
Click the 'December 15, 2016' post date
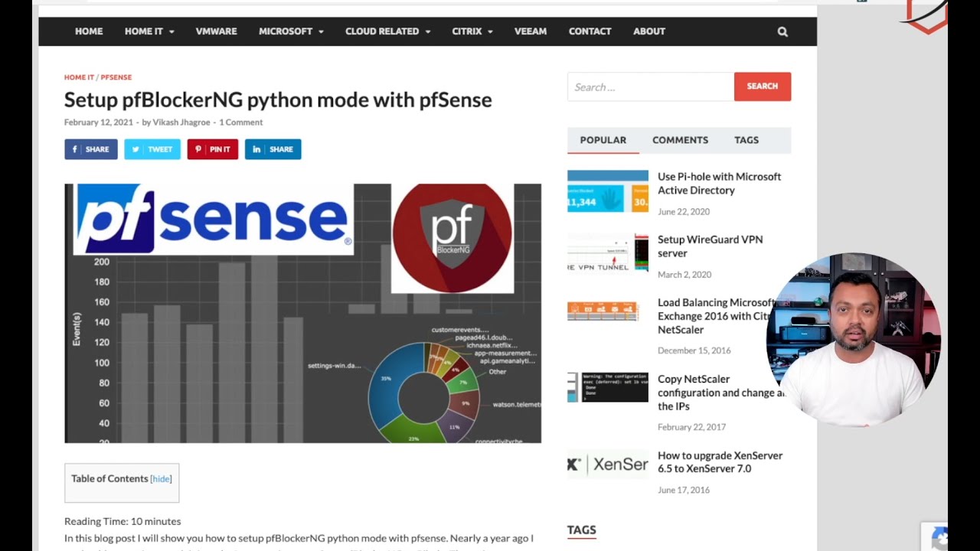(x=694, y=350)
